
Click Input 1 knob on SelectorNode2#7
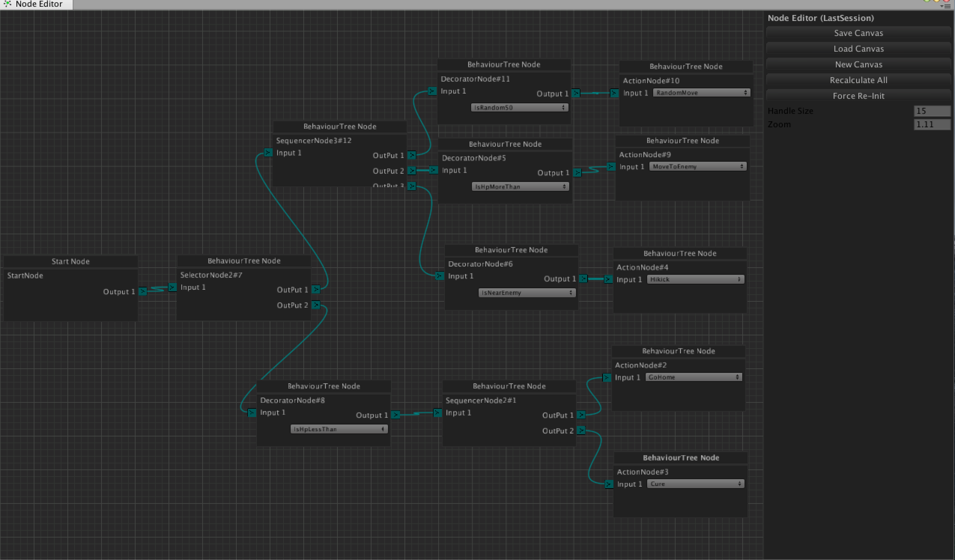click(x=173, y=288)
